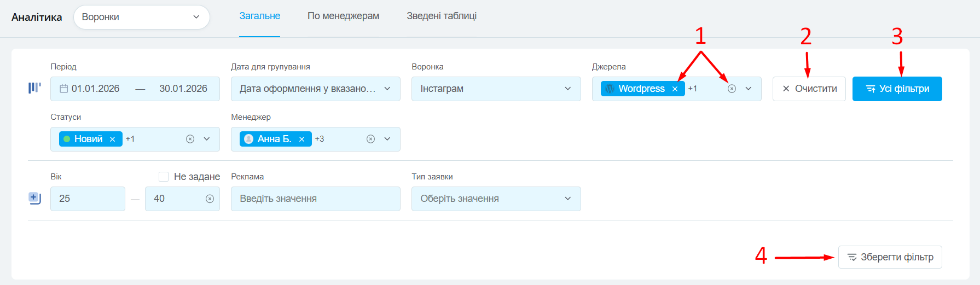Open the Зведені таблиці tab
The height and width of the screenshot is (285, 980).
[441, 16]
